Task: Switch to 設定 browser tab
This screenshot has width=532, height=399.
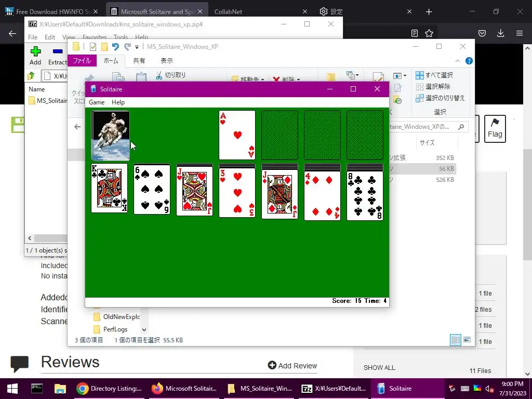Action: pyautogui.click(x=365, y=11)
